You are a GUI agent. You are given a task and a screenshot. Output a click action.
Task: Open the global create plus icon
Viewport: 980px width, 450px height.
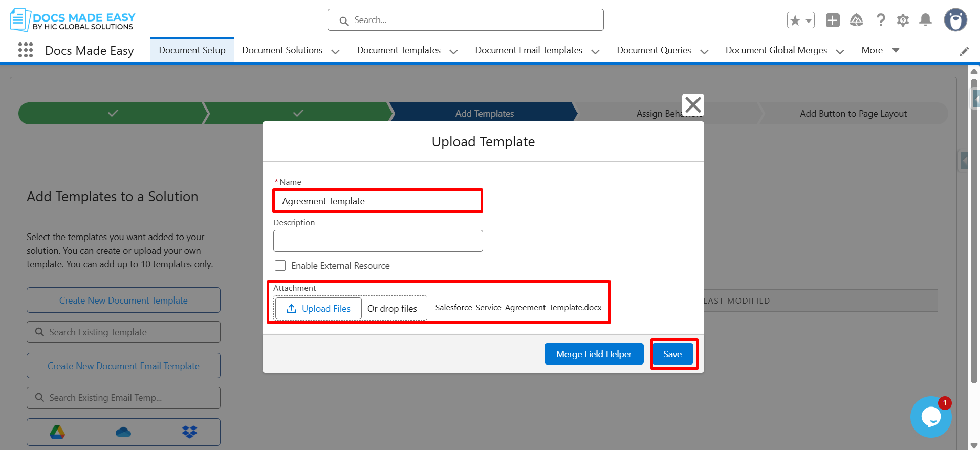click(833, 20)
